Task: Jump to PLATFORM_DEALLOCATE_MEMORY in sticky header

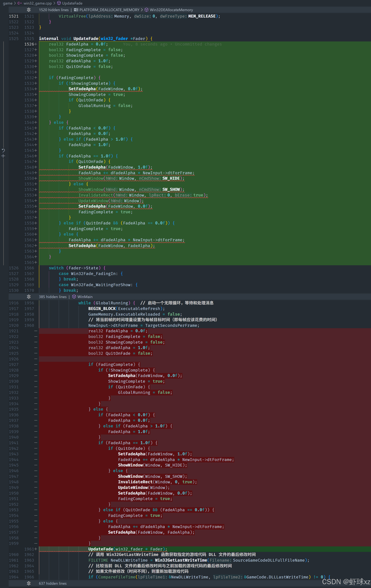Action: pos(109,10)
